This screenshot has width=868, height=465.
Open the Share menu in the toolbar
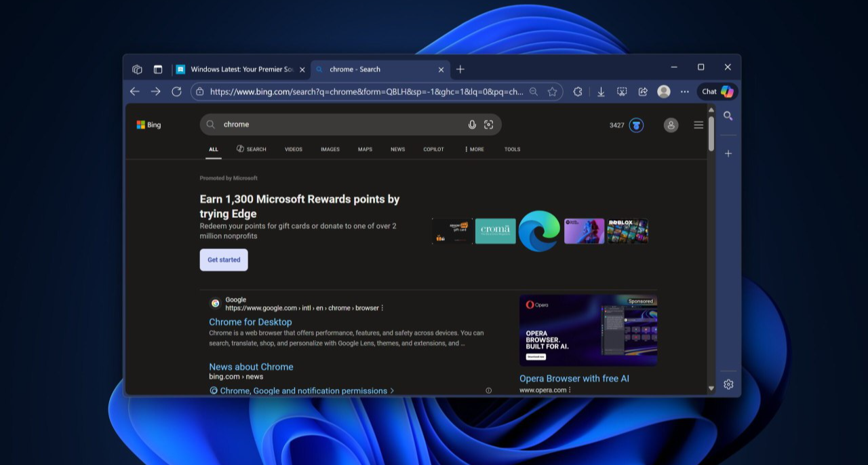click(643, 91)
